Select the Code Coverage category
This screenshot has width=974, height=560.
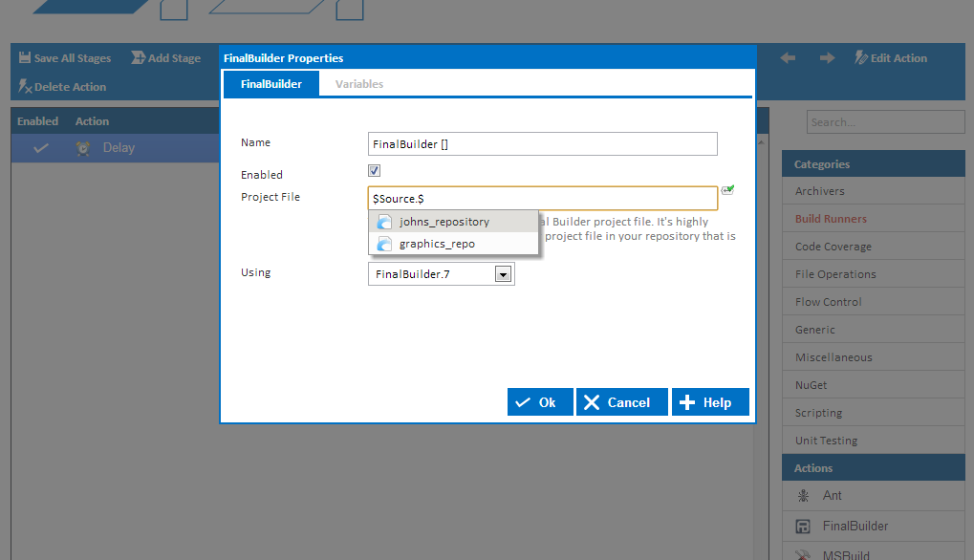click(873, 247)
